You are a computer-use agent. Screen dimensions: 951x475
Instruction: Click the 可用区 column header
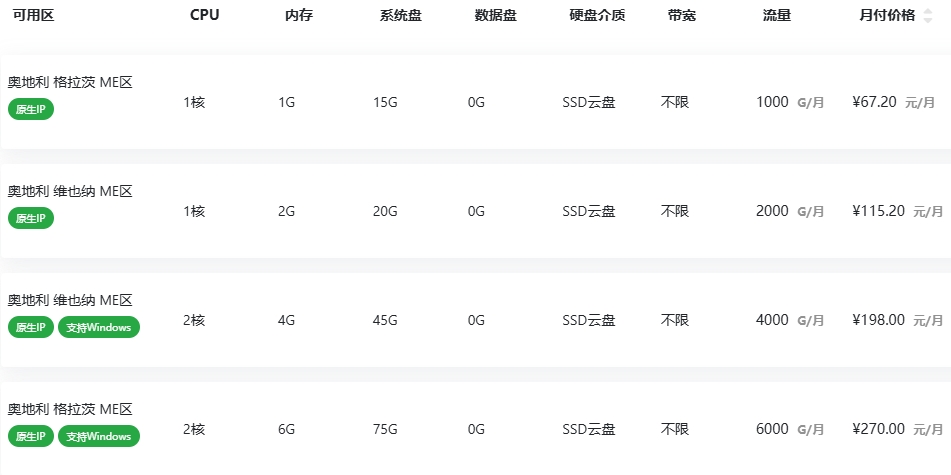tap(31, 16)
